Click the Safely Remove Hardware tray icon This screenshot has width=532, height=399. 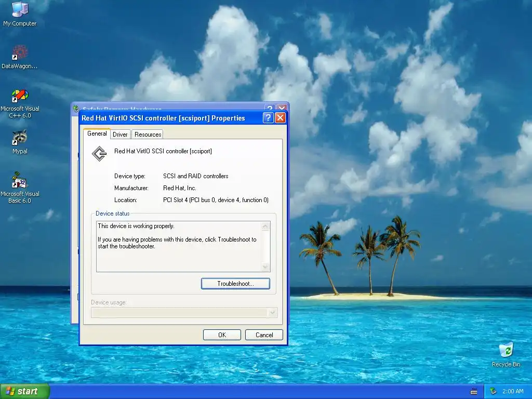pyautogui.click(x=493, y=392)
